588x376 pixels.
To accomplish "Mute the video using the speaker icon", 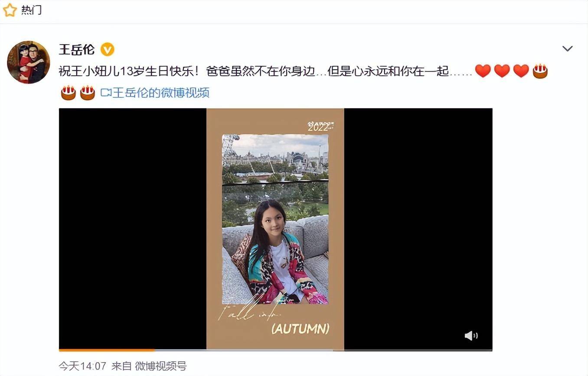I will pos(471,336).
